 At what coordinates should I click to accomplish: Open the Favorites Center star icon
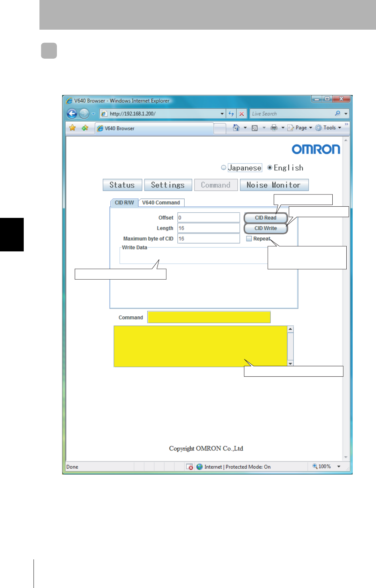tap(72, 128)
